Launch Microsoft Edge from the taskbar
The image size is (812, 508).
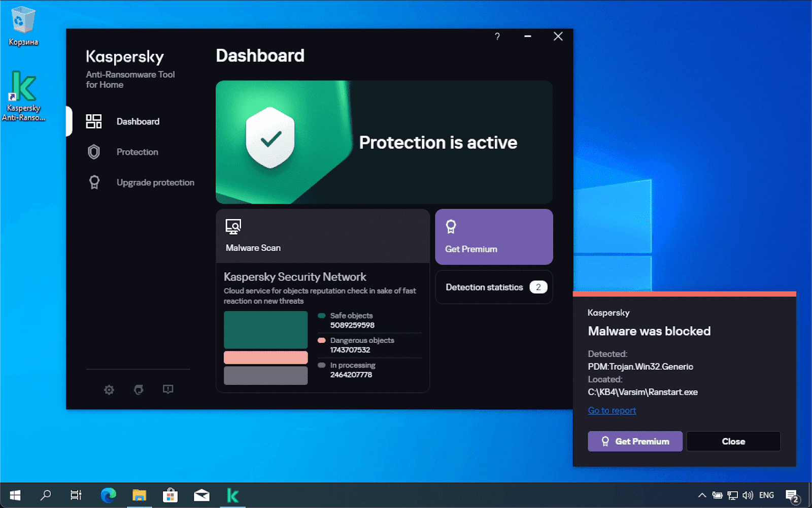[108, 495]
